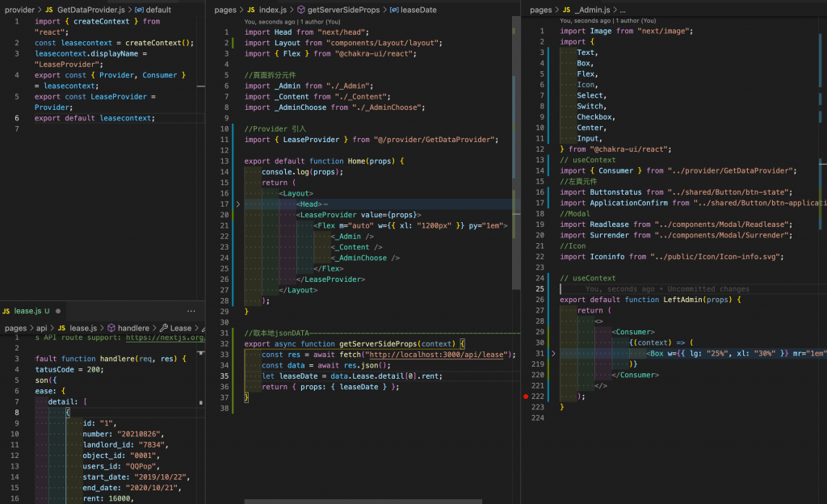This screenshot has height=504, width=827.
Task: Click JS file icon beside index.js breadcrumb
Action: coord(251,10)
